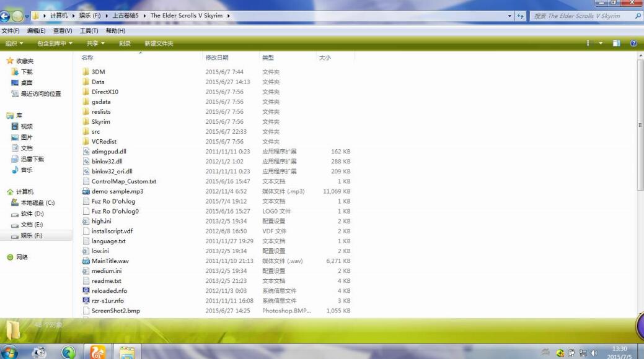This screenshot has width=644, height=359.
Task: Select the atimgpud.dll file icon
Action: click(86, 152)
